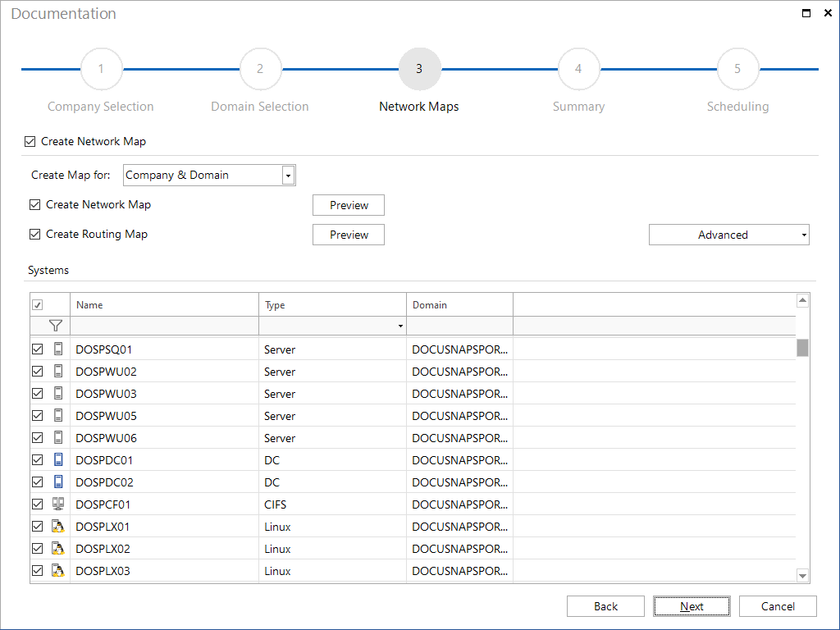Click the Domain filter input field

point(459,326)
